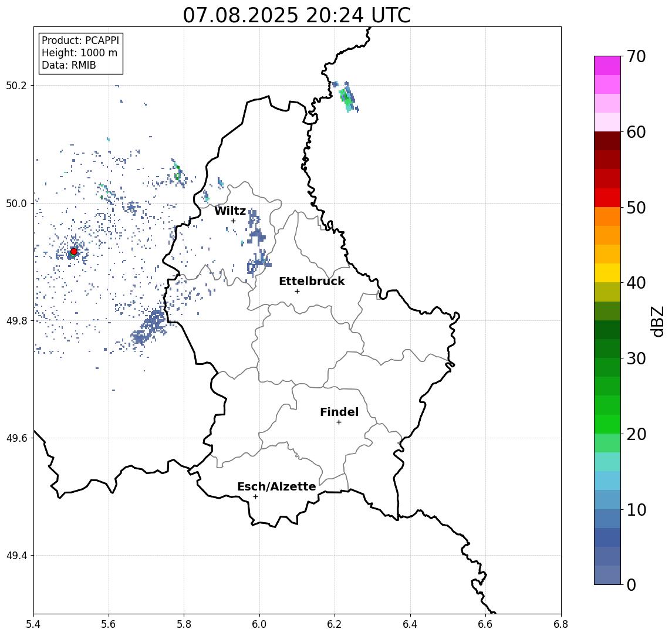Pick the turquoise swatch below 20
This screenshot has height=636, width=672.
[607, 462]
